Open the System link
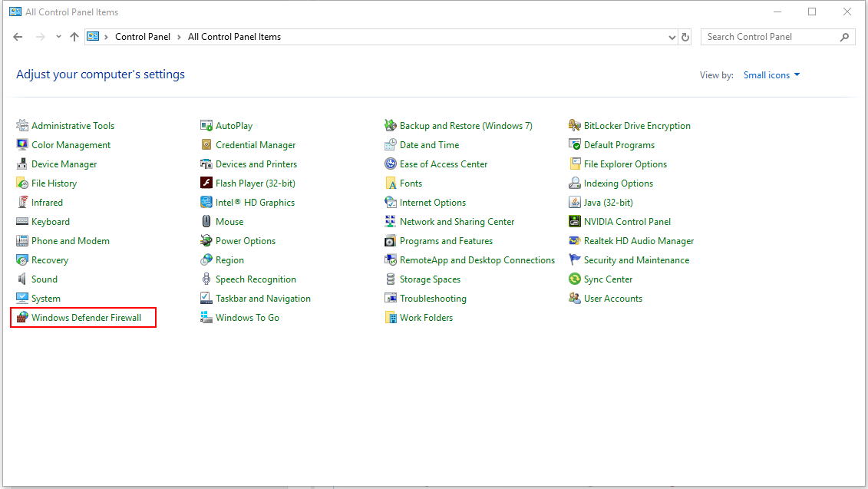 coord(46,299)
